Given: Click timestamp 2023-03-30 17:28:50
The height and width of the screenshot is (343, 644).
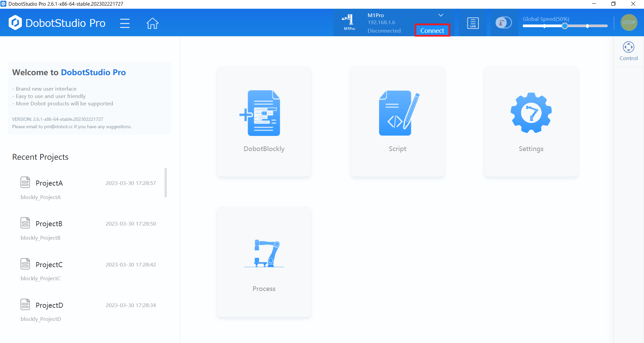Looking at the screenshot, I should pos(131,224).
